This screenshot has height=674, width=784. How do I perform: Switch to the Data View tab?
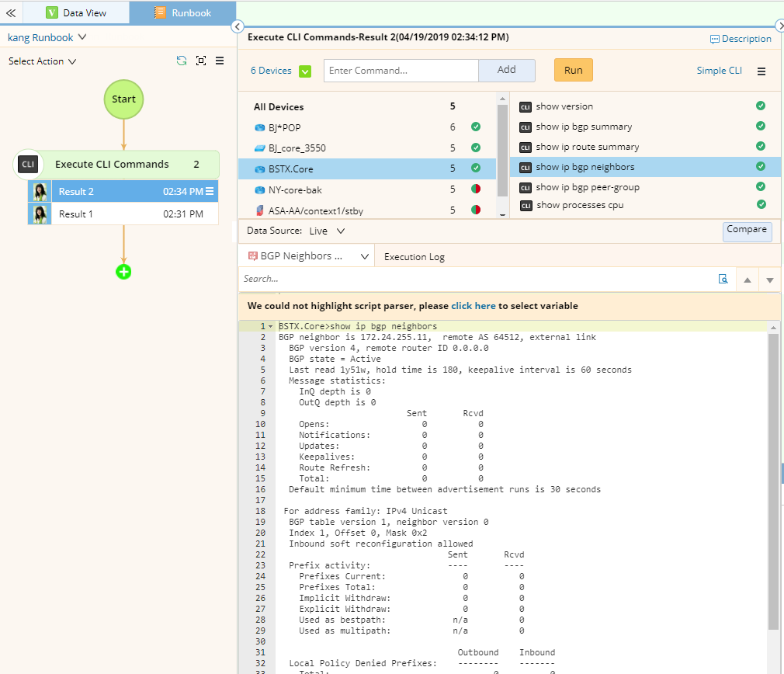point(75,12)
